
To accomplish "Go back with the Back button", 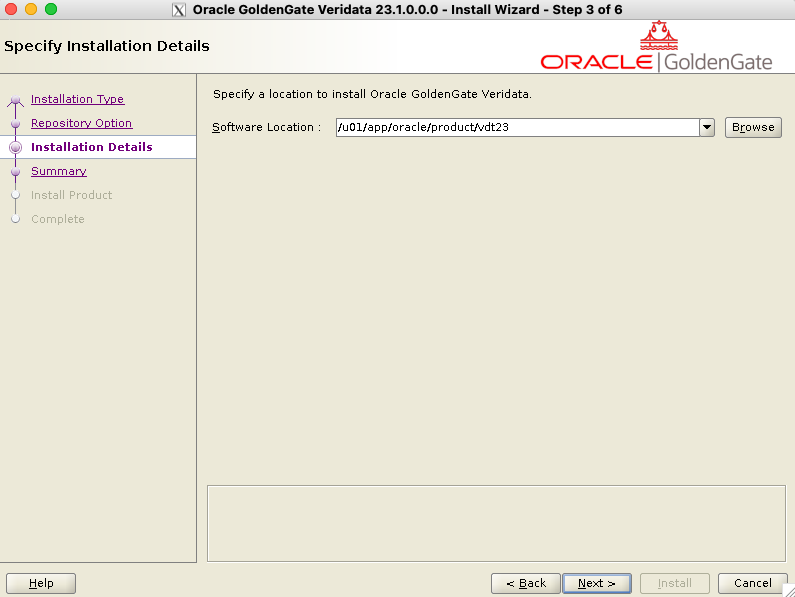I will [x=525, y=583].
